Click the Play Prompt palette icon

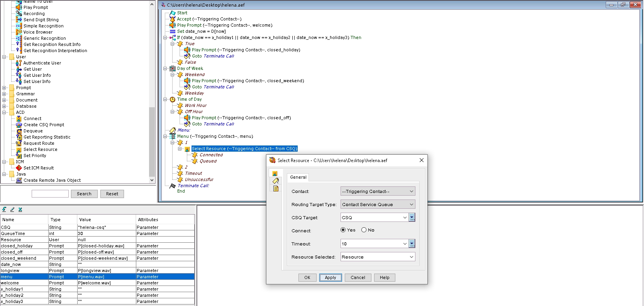[x=19, y=7]
